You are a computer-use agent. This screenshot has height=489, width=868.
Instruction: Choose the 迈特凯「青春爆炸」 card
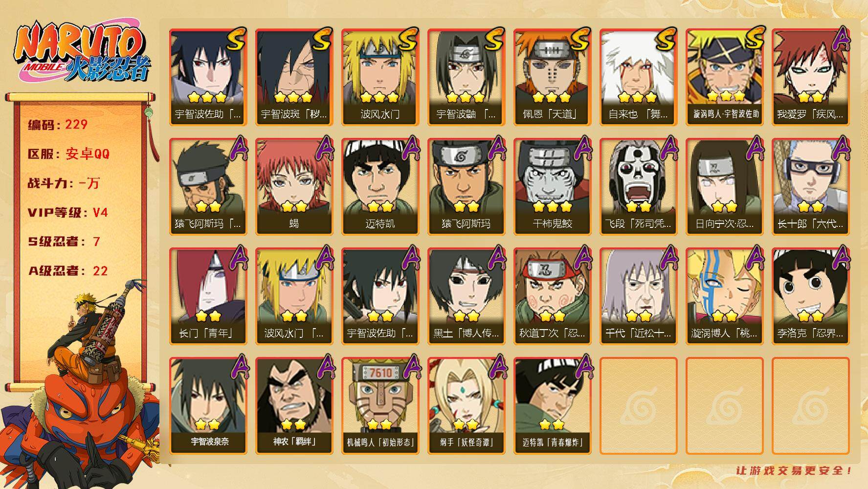pyautogui.click(x=552, y=405)
